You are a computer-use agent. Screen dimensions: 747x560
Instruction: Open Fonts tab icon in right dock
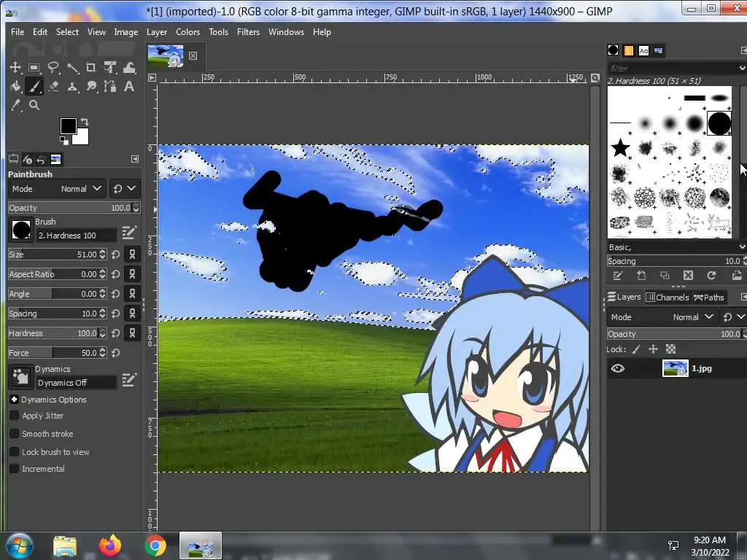tap(643, 50)
